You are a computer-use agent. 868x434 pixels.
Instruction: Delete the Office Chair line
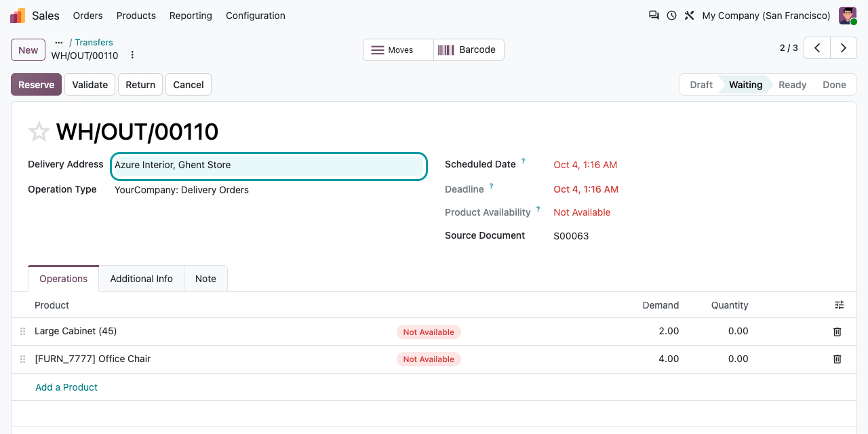pos(837,359)
